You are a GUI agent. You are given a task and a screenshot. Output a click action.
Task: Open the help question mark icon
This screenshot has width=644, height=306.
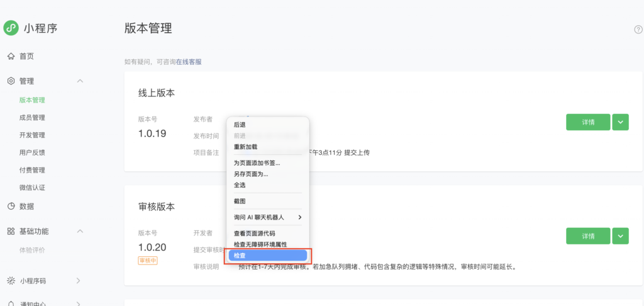(x=638, y=30)
